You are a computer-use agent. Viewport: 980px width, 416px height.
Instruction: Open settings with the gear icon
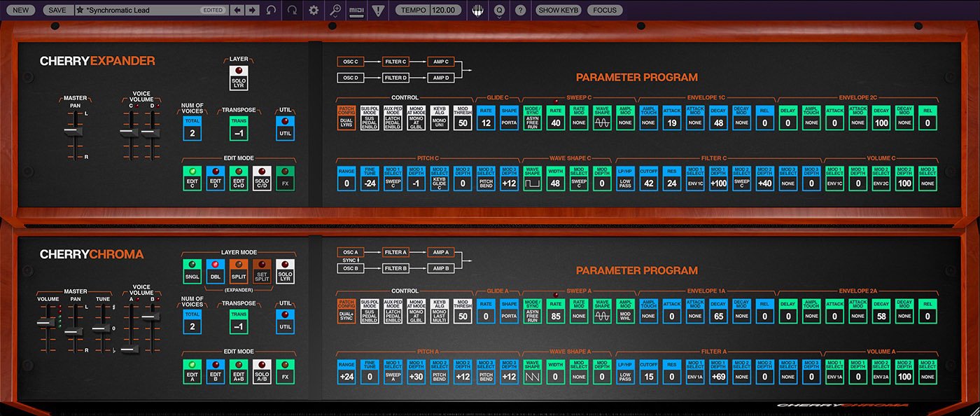[314, 11]
